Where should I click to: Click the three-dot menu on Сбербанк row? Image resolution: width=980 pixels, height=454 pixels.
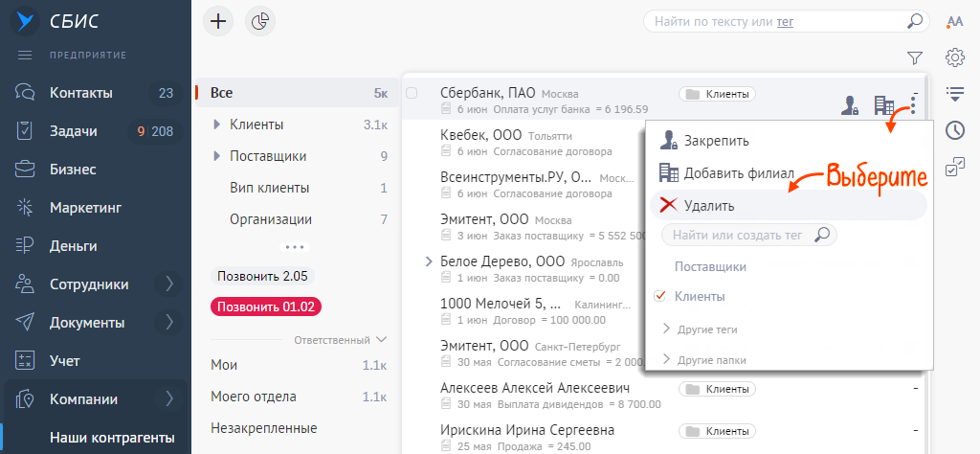915,104
